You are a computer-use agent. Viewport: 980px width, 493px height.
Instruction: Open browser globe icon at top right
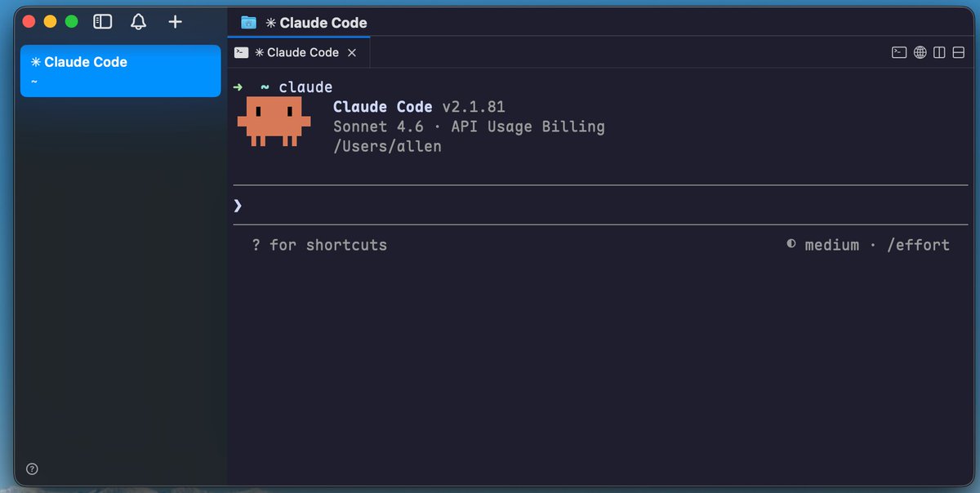(920, 52)
